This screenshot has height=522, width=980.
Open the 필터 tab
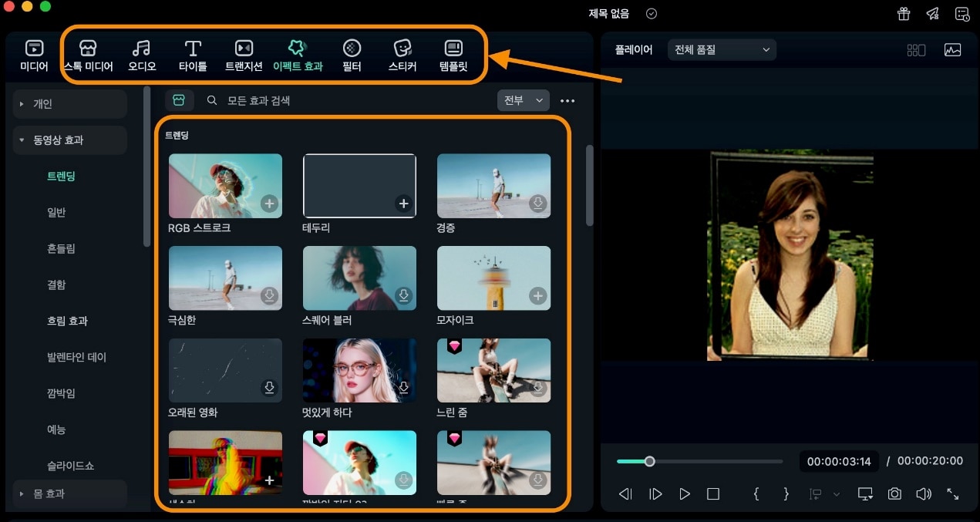[352, 56]
